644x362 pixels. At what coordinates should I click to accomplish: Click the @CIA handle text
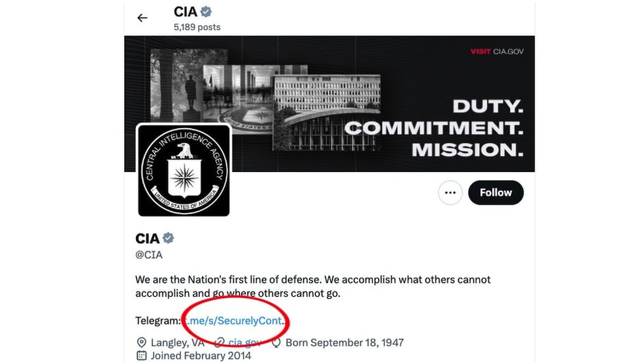pos(149,255)
